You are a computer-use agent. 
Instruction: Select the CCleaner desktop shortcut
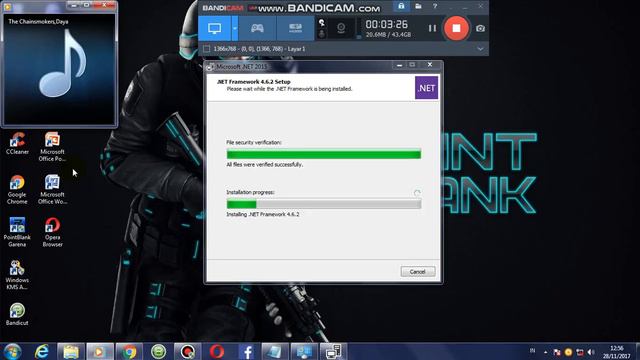click(17, 143)
